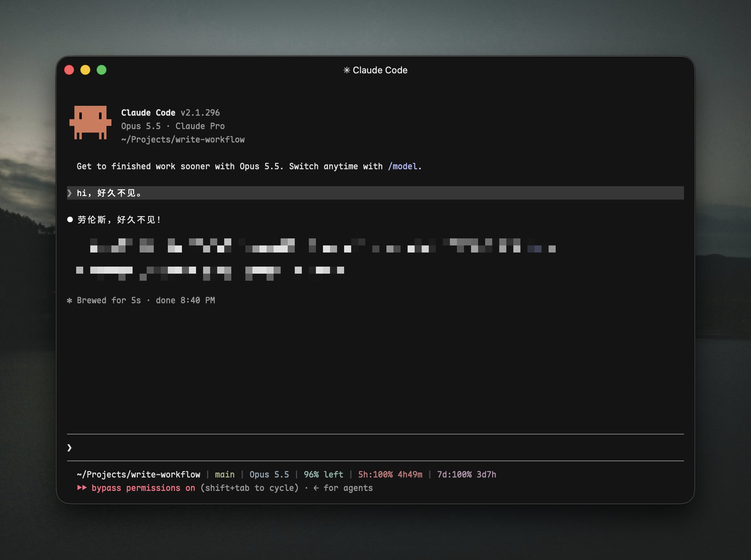Click the status bar path ~/Projects/write-workflow

tap(139, 475)
